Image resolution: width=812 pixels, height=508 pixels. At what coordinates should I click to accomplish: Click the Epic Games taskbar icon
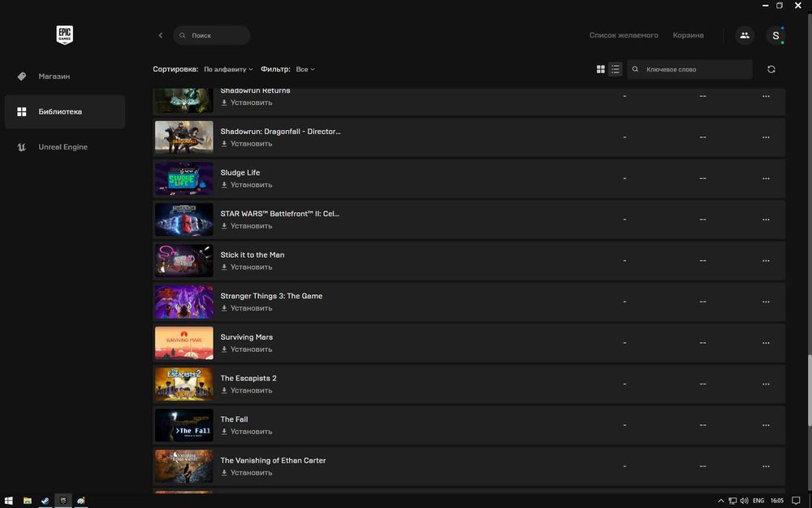point(63,500)
